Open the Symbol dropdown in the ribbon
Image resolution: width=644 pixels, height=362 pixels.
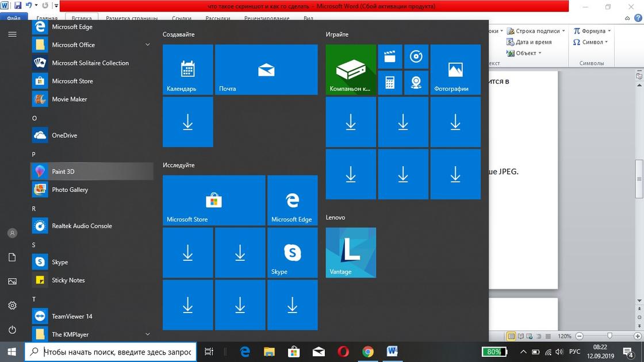[x=591, y=42]
